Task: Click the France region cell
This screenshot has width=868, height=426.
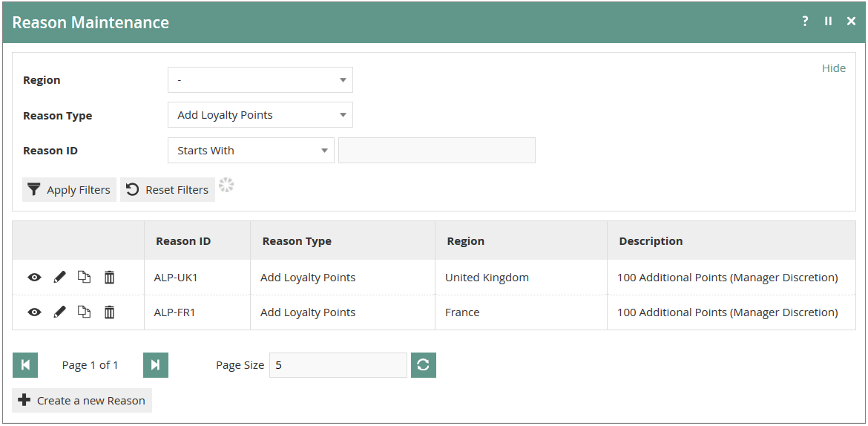Action: pyautogui.click(x=521, y=312)
